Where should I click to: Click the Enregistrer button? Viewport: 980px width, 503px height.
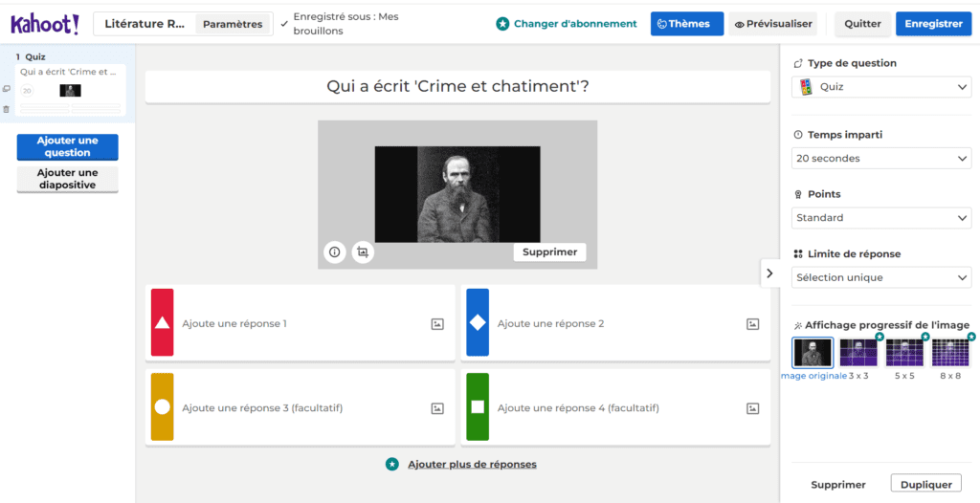click(933, 24)
